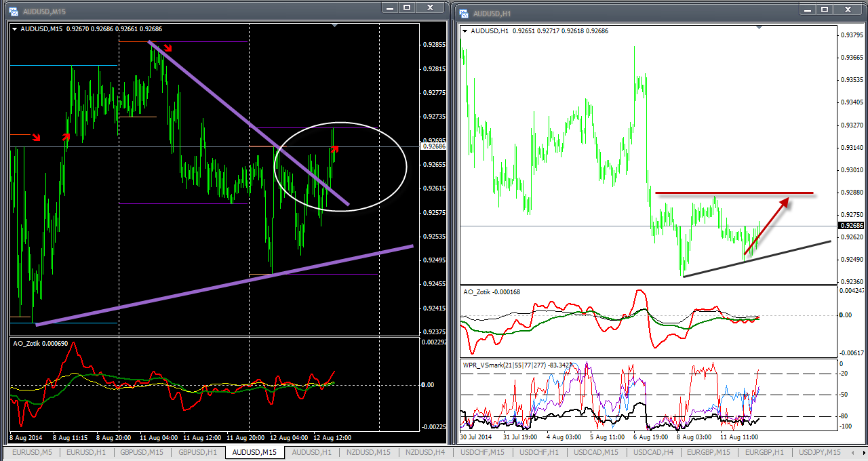Click the 0.93790 price scale value in H1
Image resolution: width=868 pixels, height=461 pixels.
tap(850, 35)
